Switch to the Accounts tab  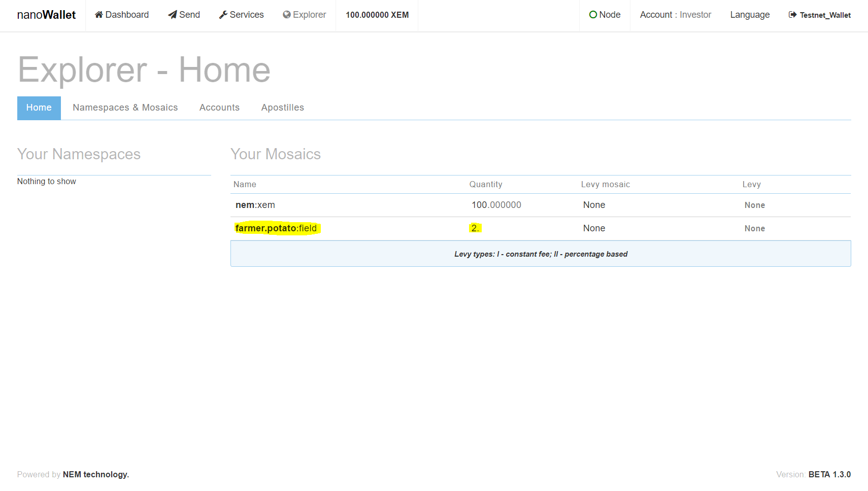pos(219,108)
